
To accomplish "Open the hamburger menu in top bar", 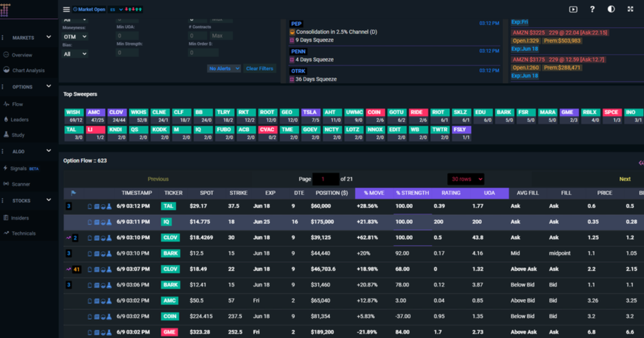I will 67,10.
